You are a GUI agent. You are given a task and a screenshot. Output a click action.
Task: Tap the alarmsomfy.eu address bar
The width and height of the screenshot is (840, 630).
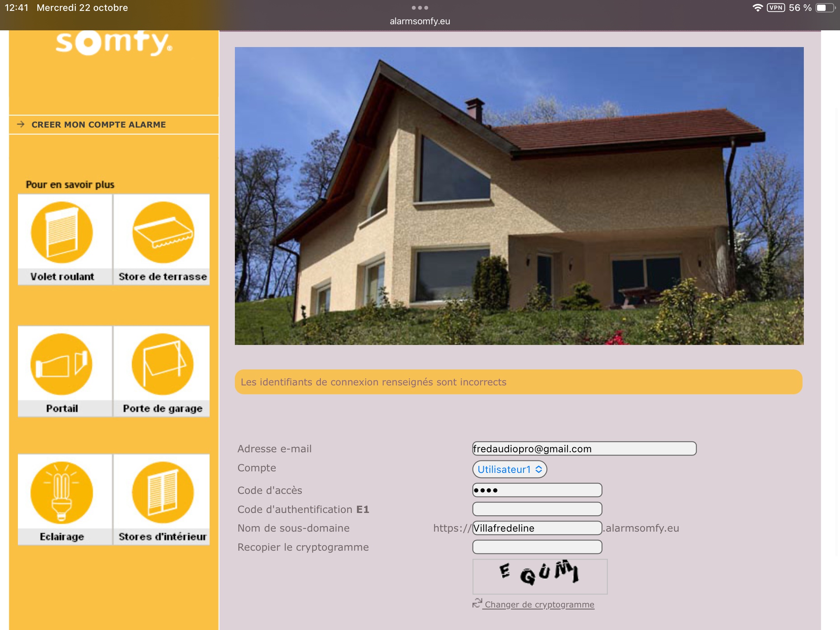420,21
